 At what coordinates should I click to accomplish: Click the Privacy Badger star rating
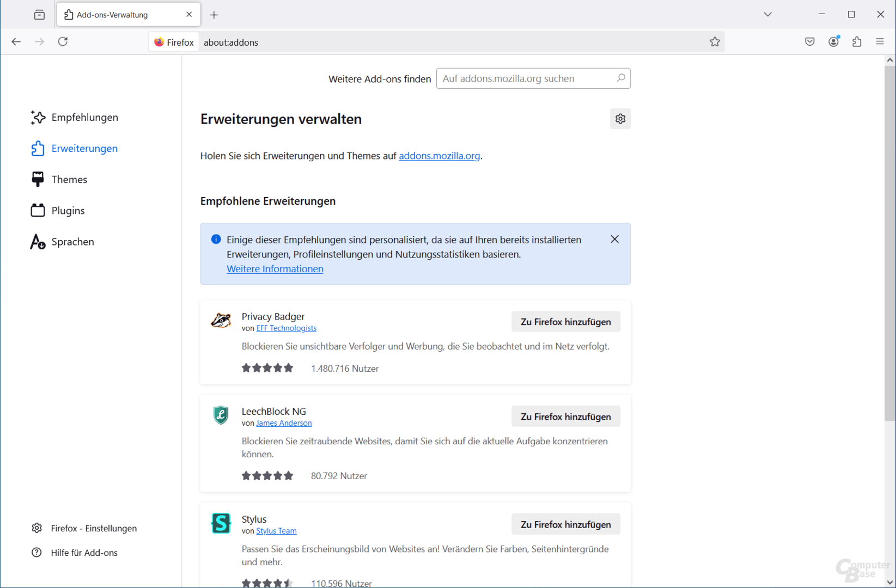[267, 368]
